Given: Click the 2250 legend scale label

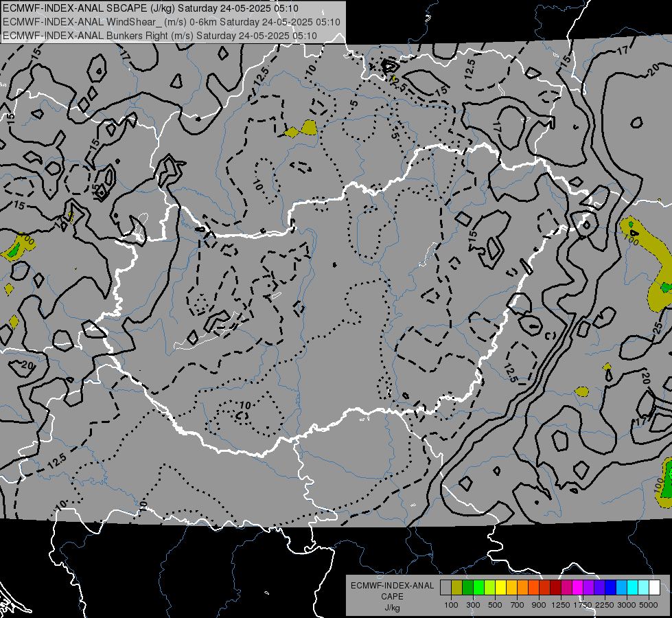Looking at the screenshot, I should coord(605,605).
